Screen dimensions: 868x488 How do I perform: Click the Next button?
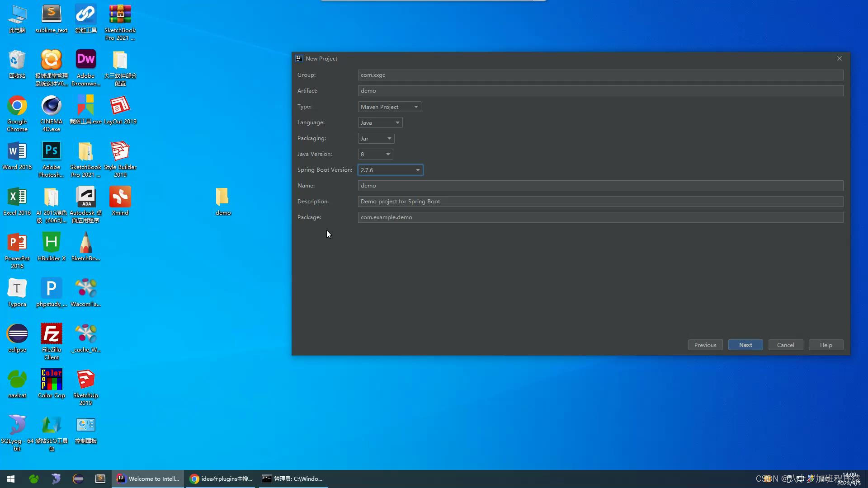click(x=745, y=345)
